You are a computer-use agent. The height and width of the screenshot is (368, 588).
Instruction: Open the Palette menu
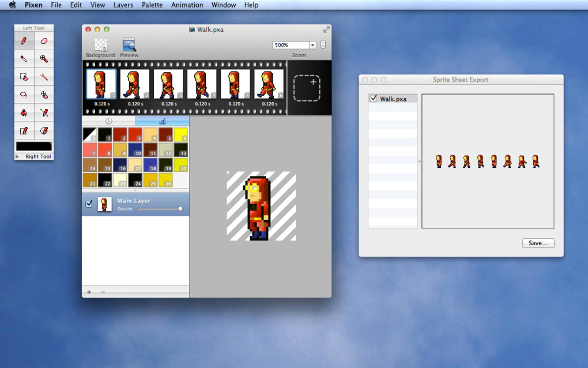[152, 5]
